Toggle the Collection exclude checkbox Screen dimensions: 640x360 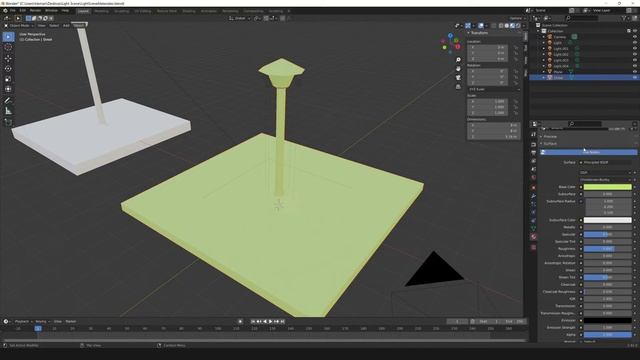tap(629, 31)
